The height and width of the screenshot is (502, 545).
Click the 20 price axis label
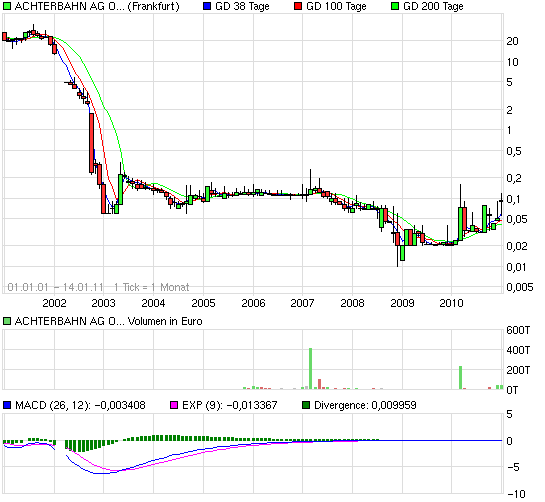pyautogui.click(x=512, y=41)
